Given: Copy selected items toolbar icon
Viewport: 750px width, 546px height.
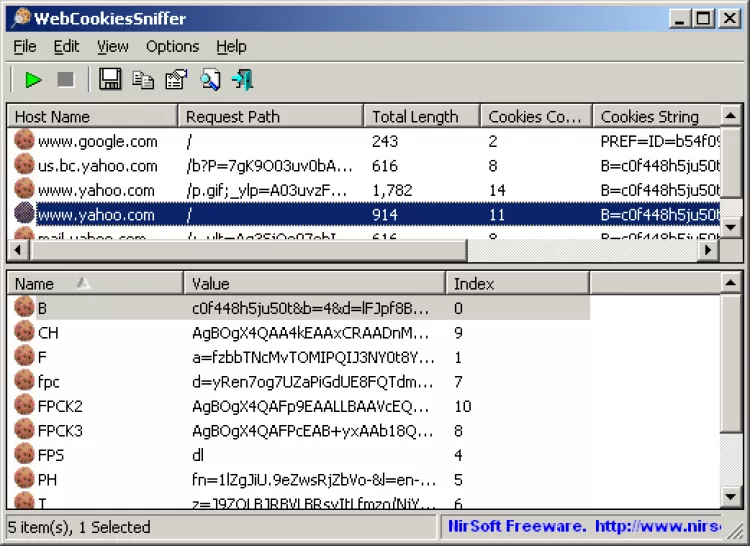Looking at the screenshot, I should coord(143,80).
